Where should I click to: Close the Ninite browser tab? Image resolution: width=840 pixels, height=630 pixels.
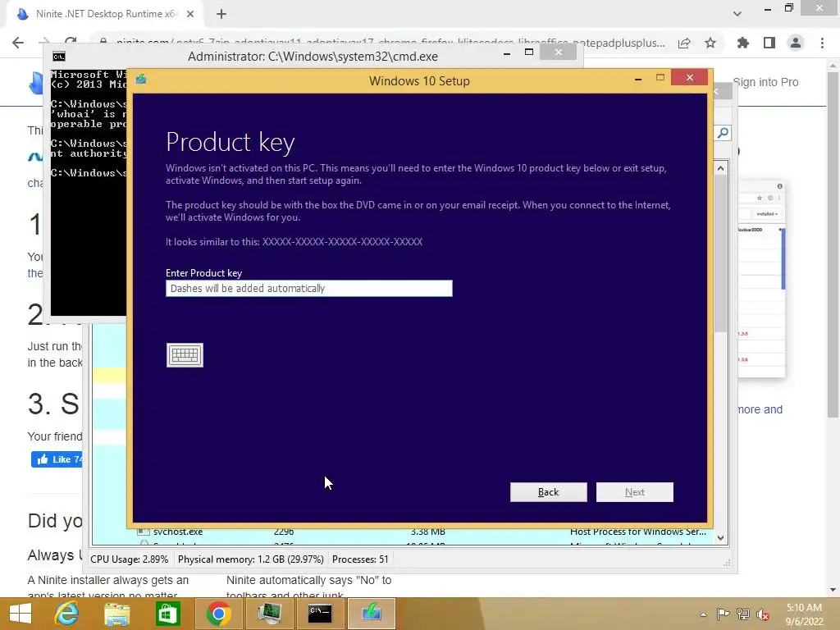click(190, 15)
